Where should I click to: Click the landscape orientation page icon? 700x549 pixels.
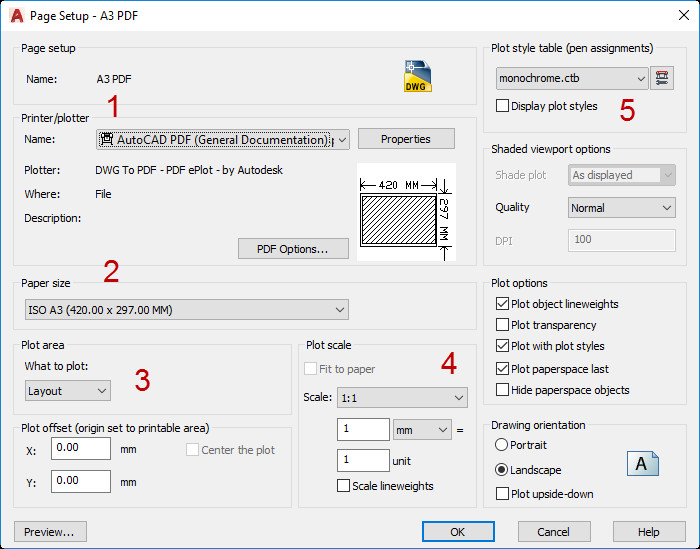[642, 463]
